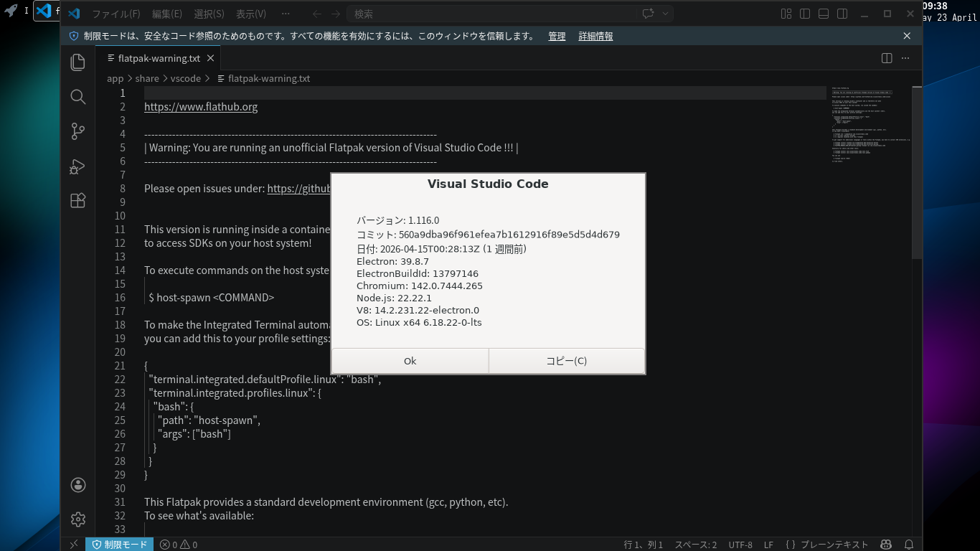The width and height of the screenshot is (980, 551).
Task: Click the 'share' breadcrumb segment
Action: (147, 78)
